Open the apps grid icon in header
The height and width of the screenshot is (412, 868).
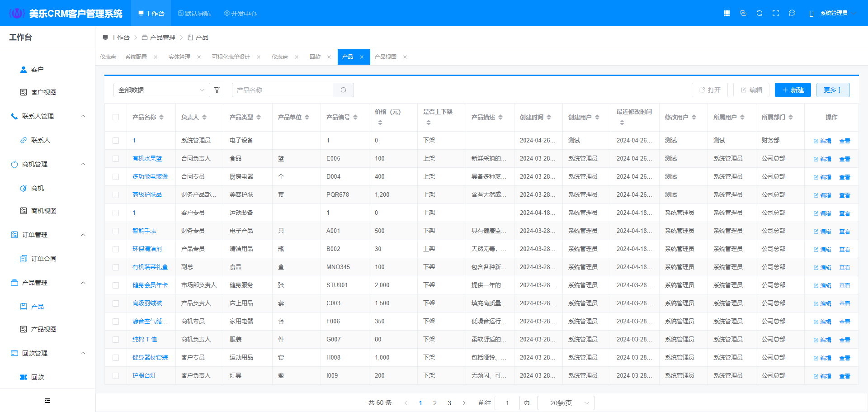727,13
